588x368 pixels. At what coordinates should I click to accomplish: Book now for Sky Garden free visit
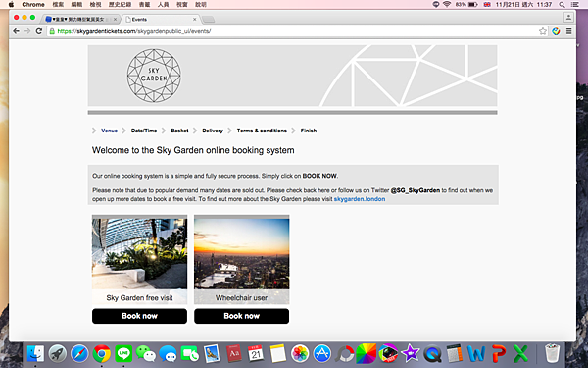[x=139, y=316]
